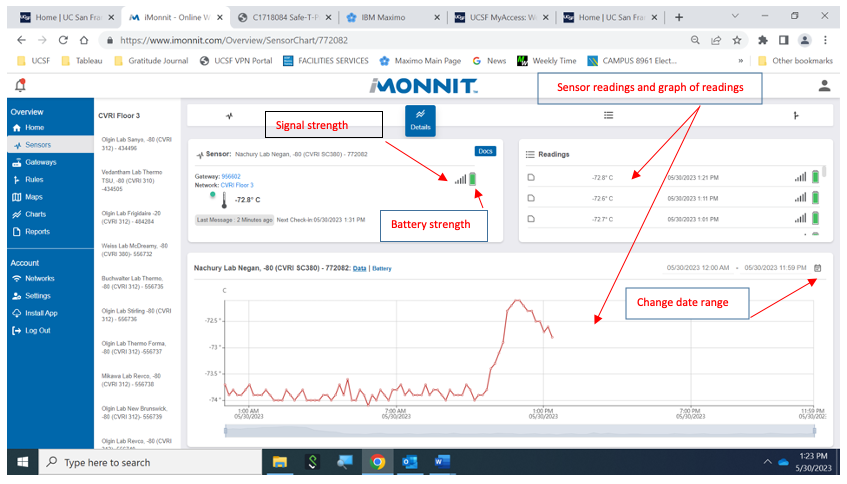Select Olgin Lab Frigidaire -20 sensor
847x484 pixels.
tap(131, 217)
